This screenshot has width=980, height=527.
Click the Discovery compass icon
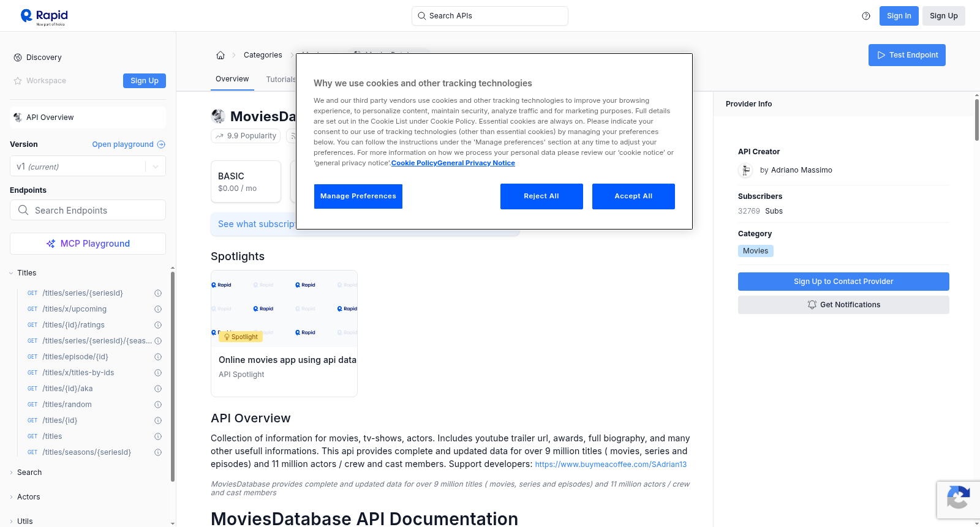point(18,58)
